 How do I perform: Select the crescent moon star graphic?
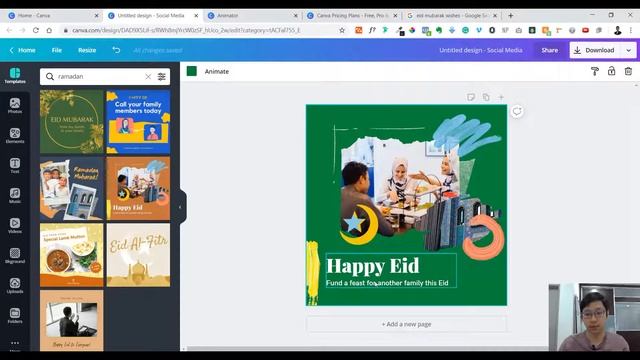pos(358,224)
